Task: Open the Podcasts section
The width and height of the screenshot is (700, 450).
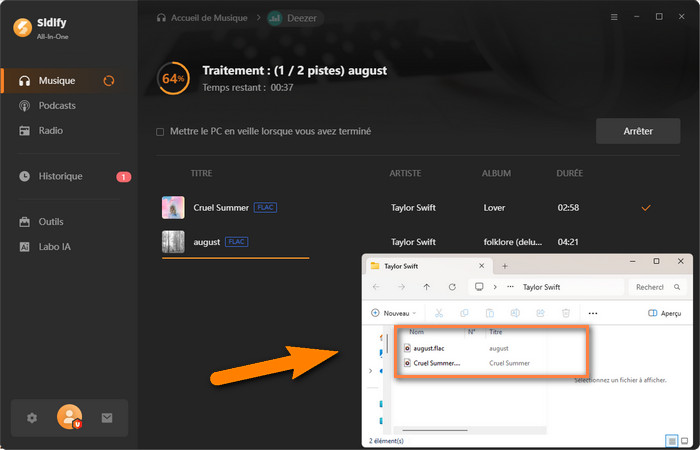Action: tap(57, 106)
